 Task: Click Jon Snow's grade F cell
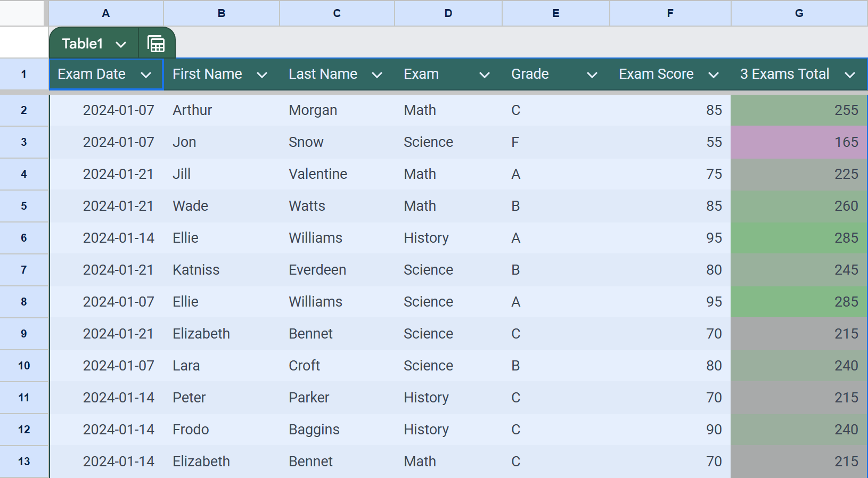556,142
